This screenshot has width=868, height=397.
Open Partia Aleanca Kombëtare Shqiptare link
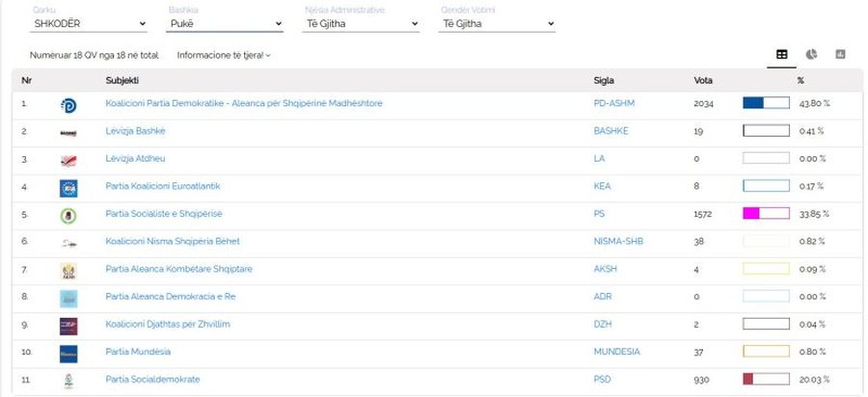[178, 269]
